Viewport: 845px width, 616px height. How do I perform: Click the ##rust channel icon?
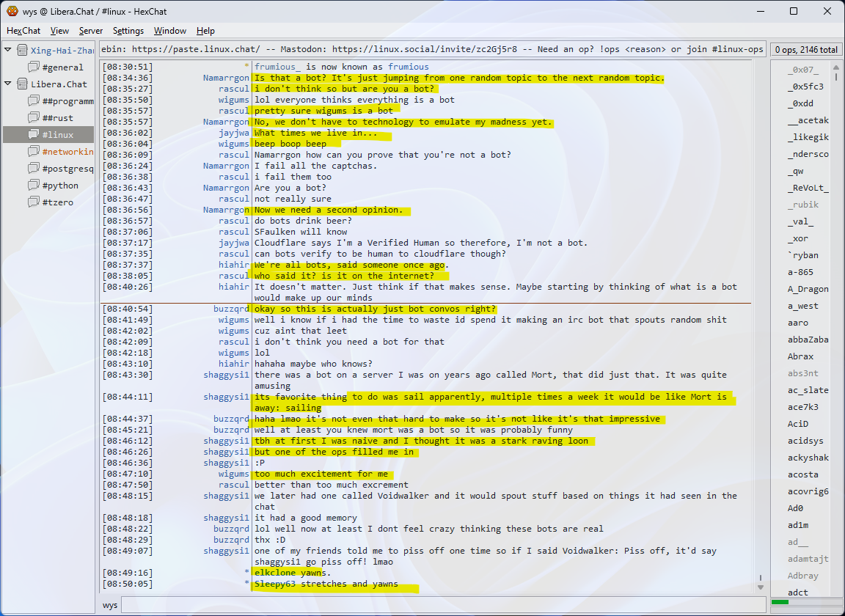click(x=34, y=118)
